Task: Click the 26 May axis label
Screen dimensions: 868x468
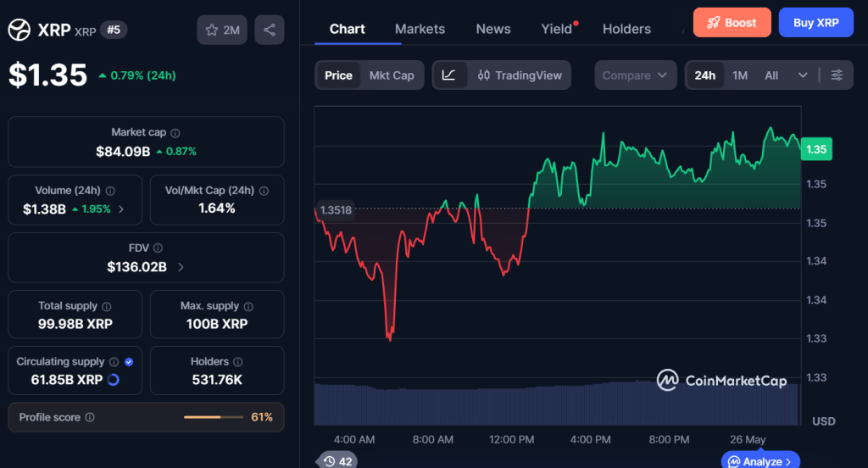Action: pos(748,440)
